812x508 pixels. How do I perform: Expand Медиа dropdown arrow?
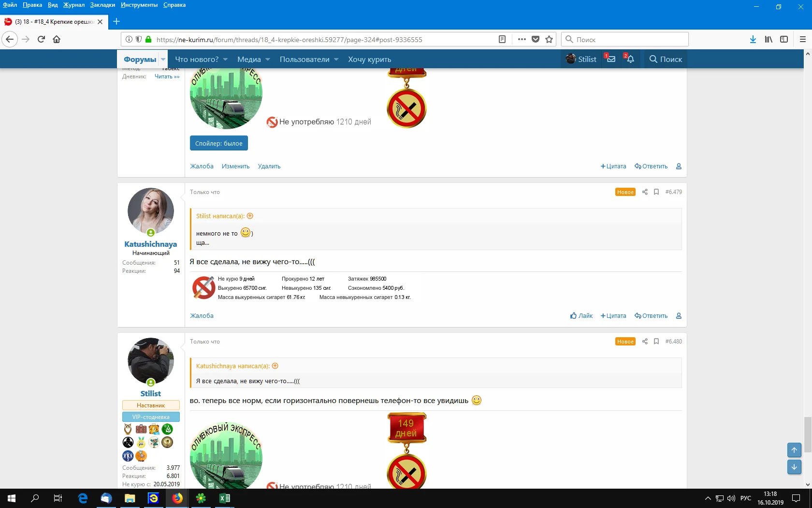268,60
